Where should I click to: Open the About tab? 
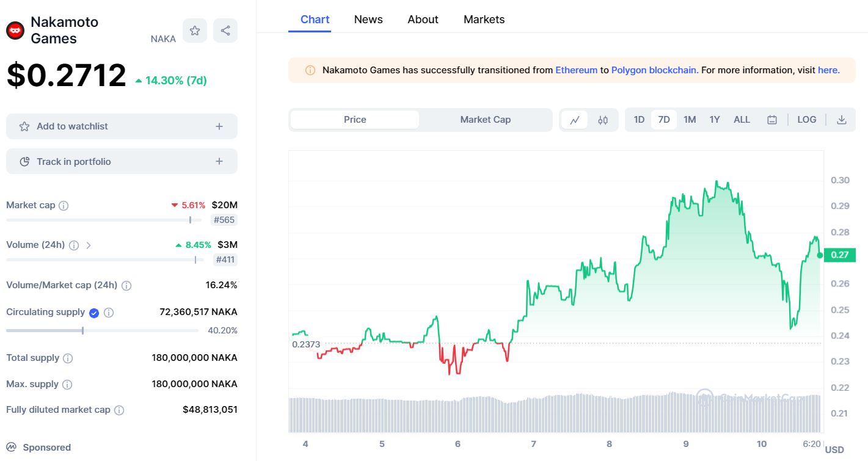pos(423,20)
